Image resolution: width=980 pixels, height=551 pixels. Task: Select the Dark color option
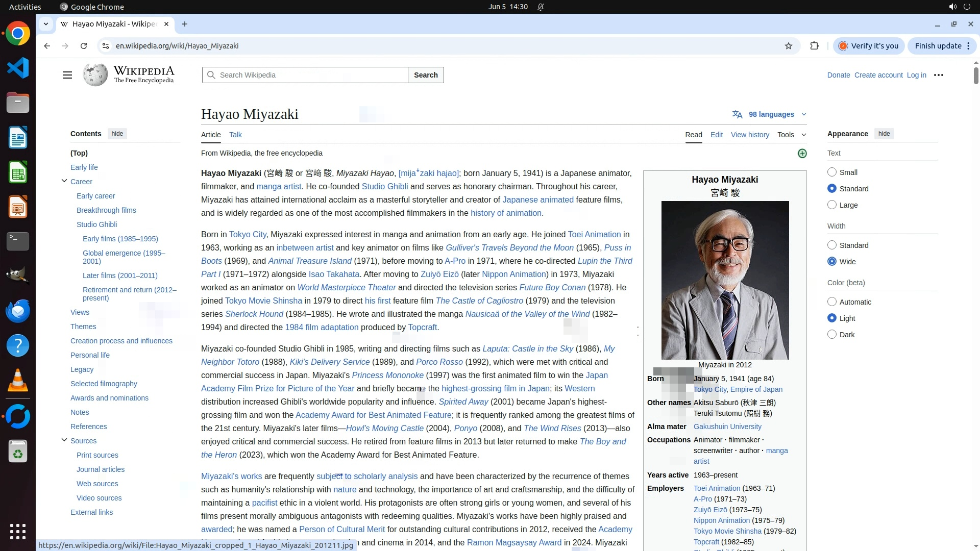pos(832,335)
